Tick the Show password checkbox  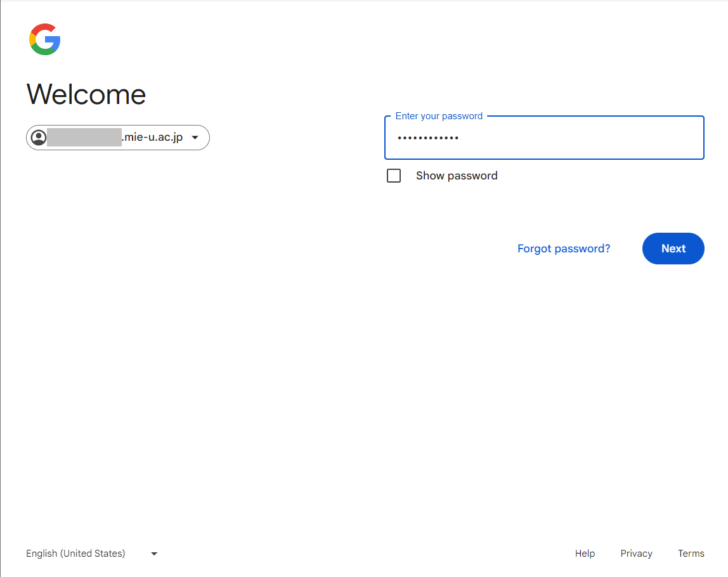394,176
